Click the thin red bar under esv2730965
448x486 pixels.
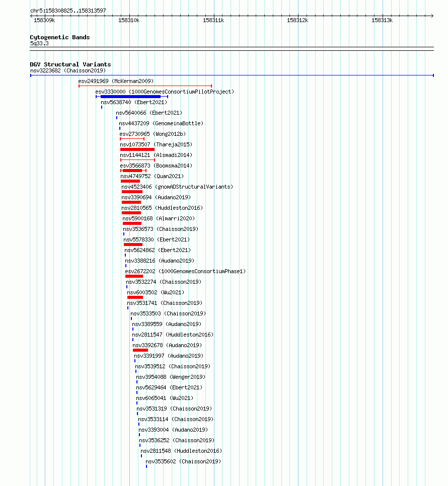pos(132,139)
